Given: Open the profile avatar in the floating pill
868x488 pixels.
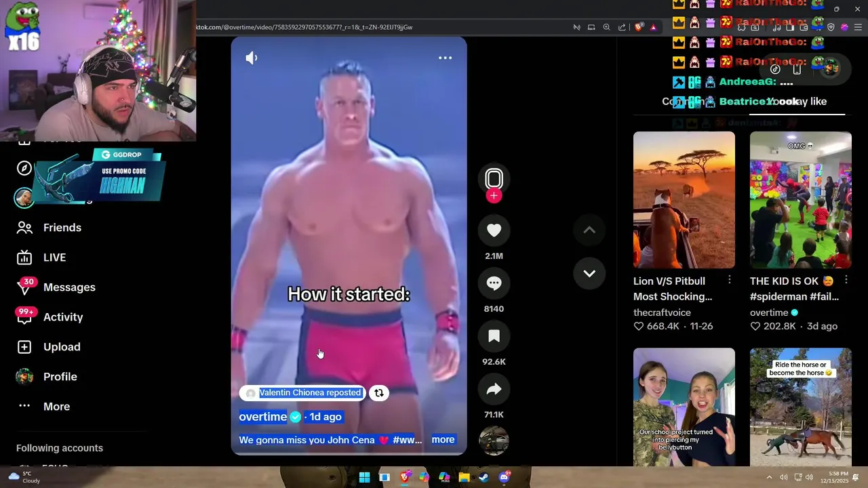Looking at the screenshot, I should (x=830, y=68).
